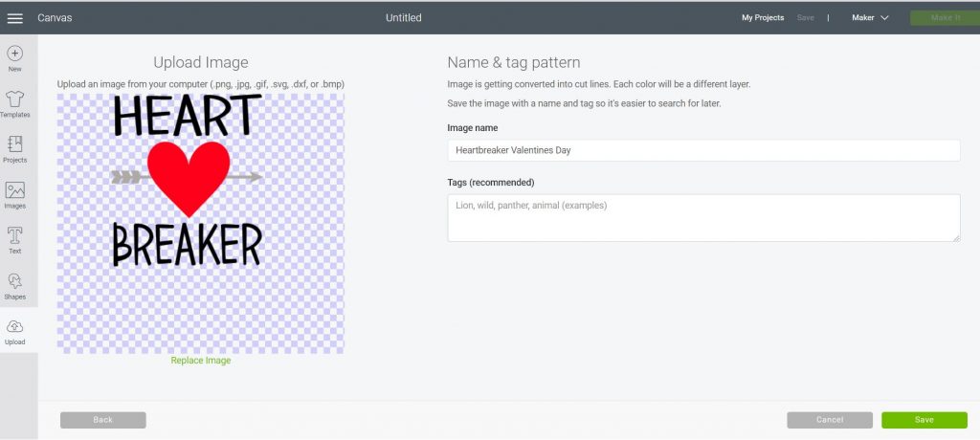Screen dimensions: 980x440
Task: Click the Image name text field
Action: (x=703, y=150)
